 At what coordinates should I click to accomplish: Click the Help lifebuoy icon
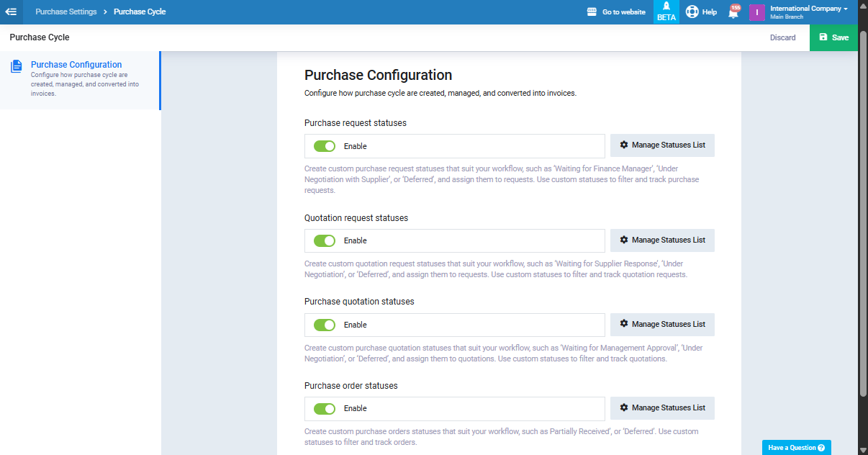692,12
